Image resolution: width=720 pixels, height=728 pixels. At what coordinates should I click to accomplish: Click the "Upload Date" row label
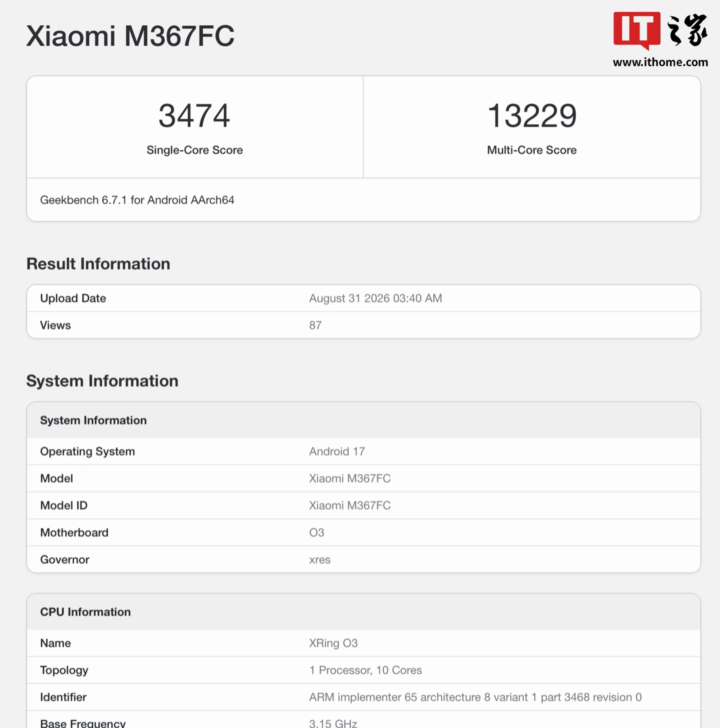[x=73, y=298]
